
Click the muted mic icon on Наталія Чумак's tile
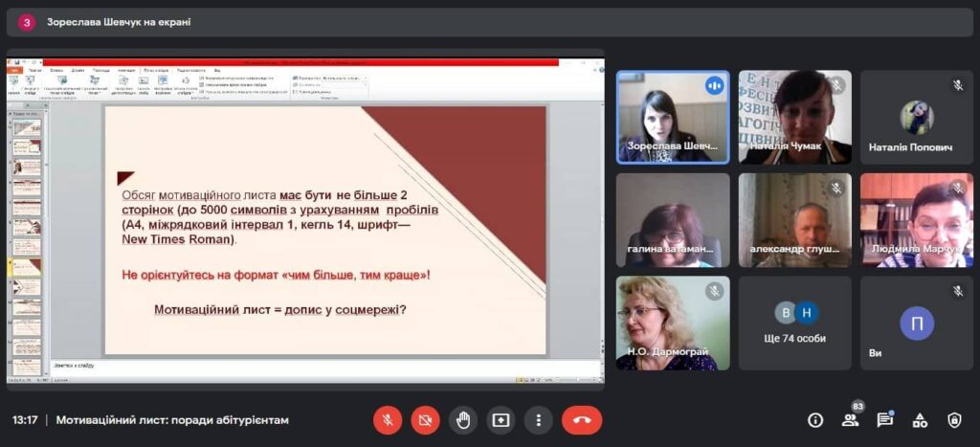click(835, 86)
